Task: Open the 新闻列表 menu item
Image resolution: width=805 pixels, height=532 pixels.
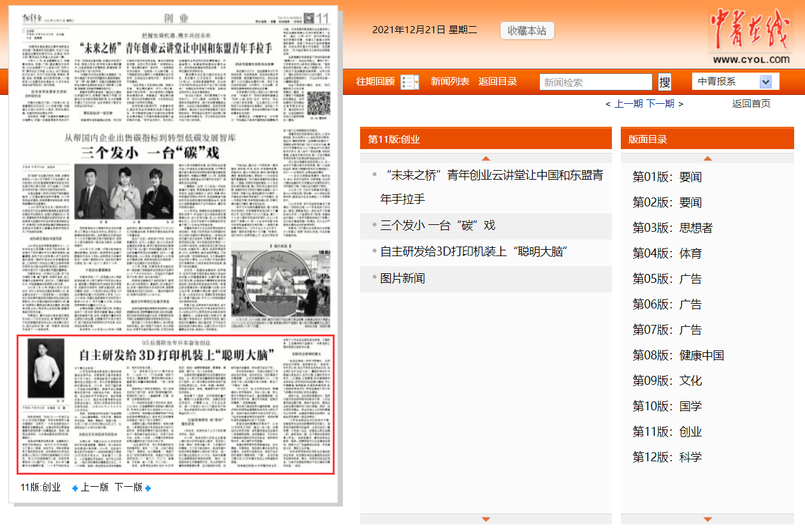Action: coord(450,82)
